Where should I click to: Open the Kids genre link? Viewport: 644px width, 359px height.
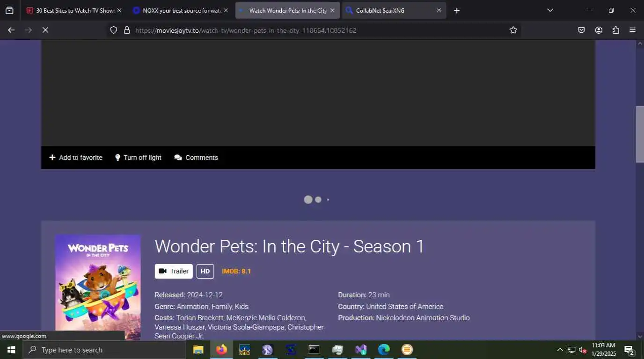point(241,307)
